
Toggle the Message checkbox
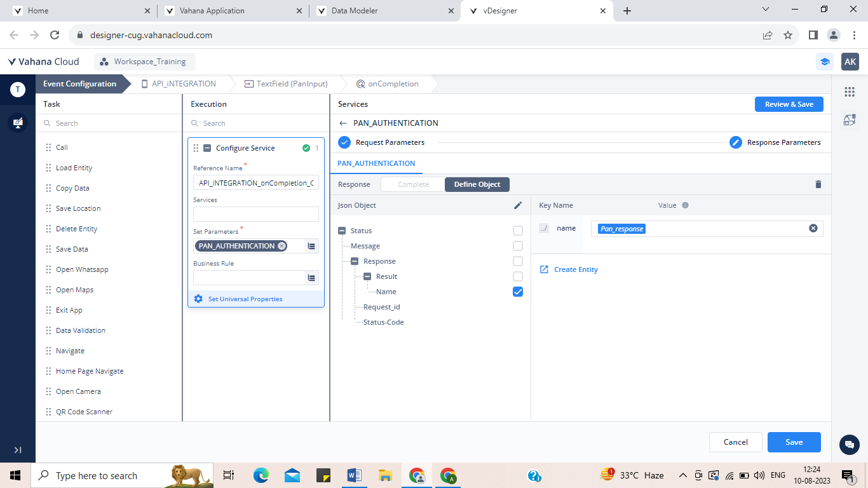click(x=518, y=246)
